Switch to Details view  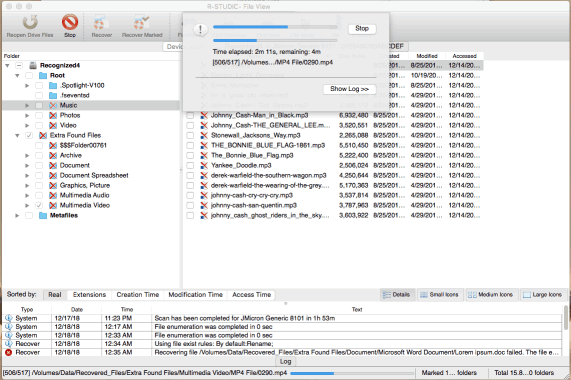[397, 294]
